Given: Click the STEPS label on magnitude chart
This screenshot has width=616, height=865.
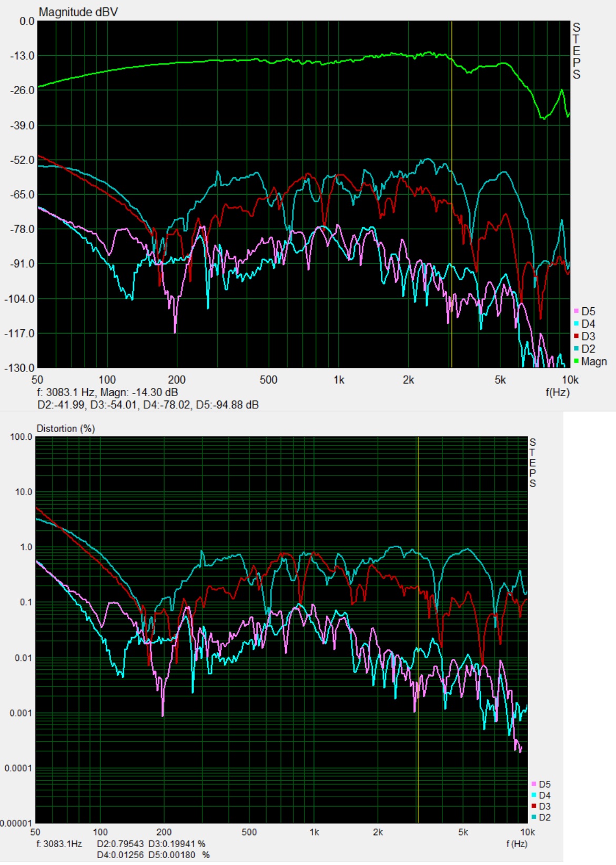Looking at the screenshot, I should 577,51.
